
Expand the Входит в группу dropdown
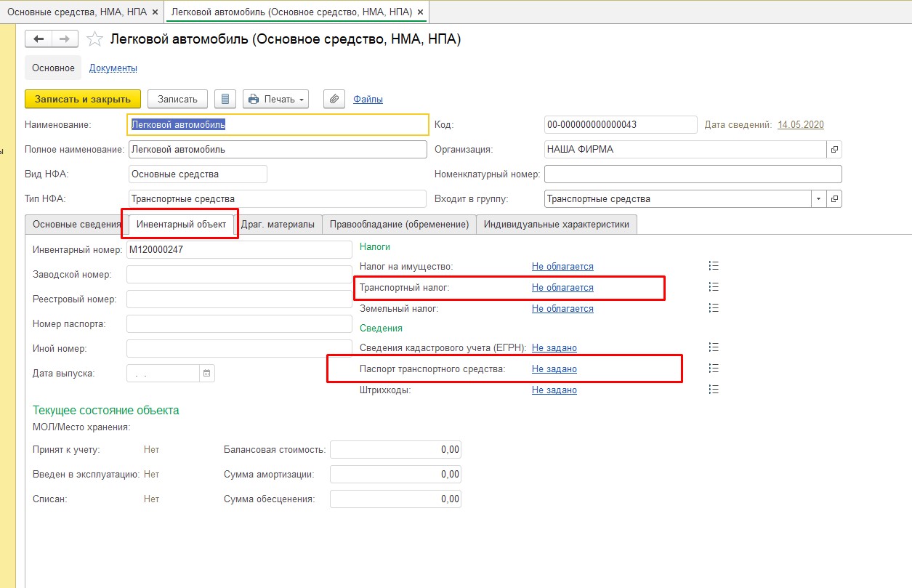(x=819, y=198)
